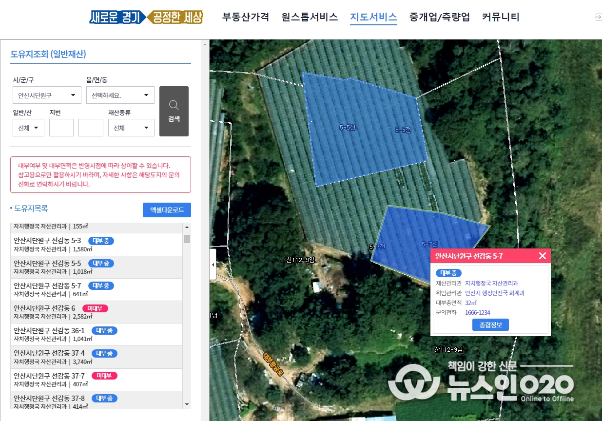Click the 대부중 badge in the popup
The width and height of the screenshot is (602, 421).
coord(448,273)
